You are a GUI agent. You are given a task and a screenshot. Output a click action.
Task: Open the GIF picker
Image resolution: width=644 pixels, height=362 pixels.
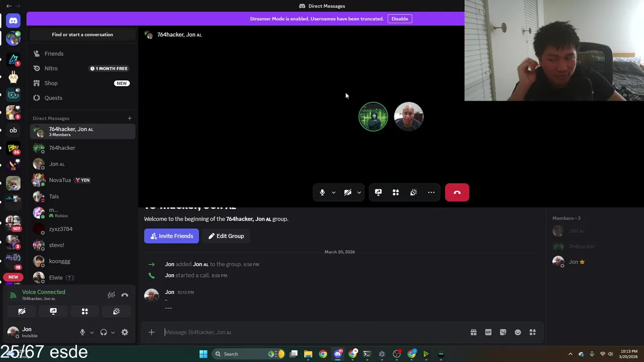tap(488, 332)
